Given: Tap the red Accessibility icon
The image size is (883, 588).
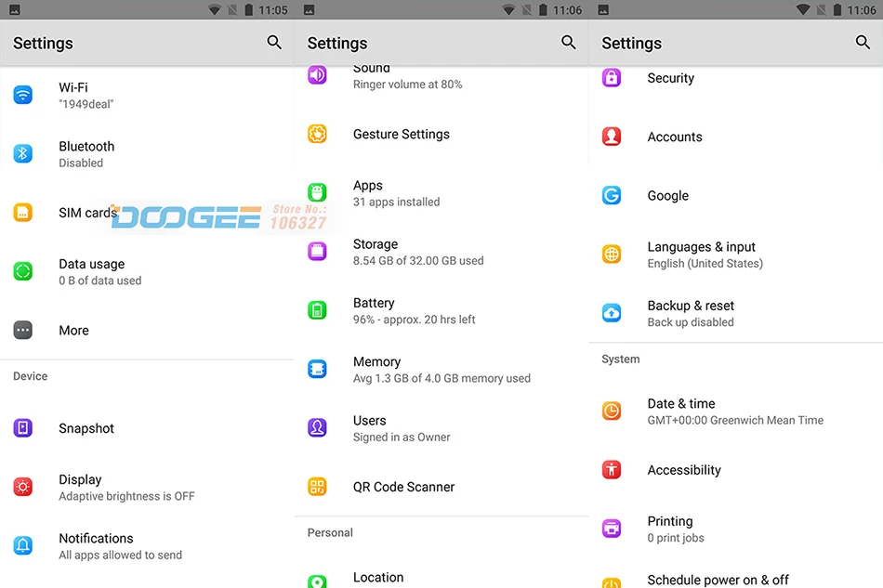Looking at the screenshot, I should [x=612, y=469].
